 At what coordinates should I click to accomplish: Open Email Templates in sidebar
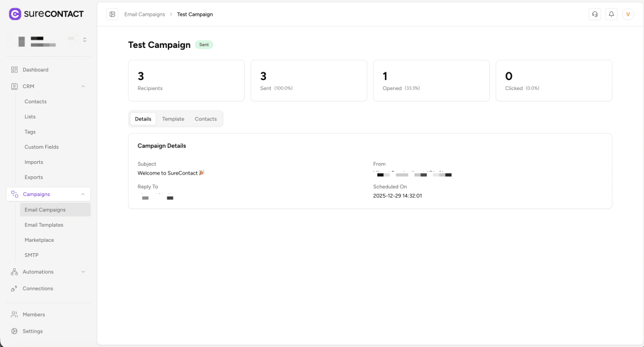click(x=44, y=225)
